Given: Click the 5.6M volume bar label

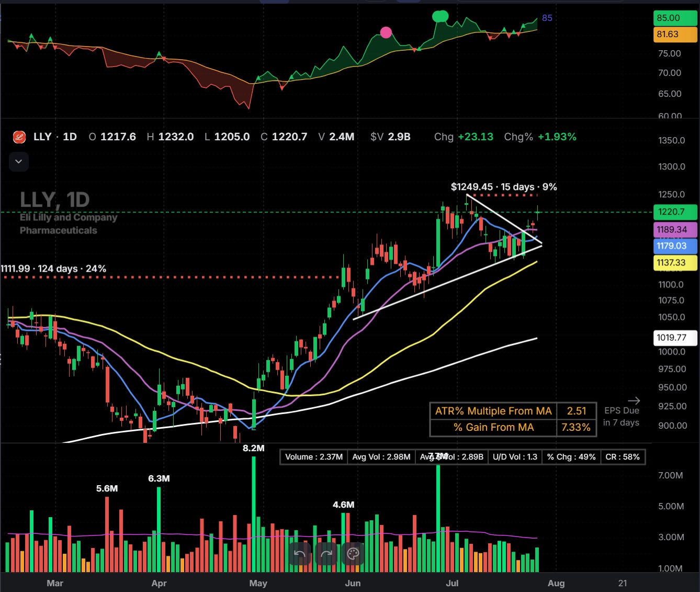Looking at the screenshot, I should pyautogui.click(x=107, y=489).
